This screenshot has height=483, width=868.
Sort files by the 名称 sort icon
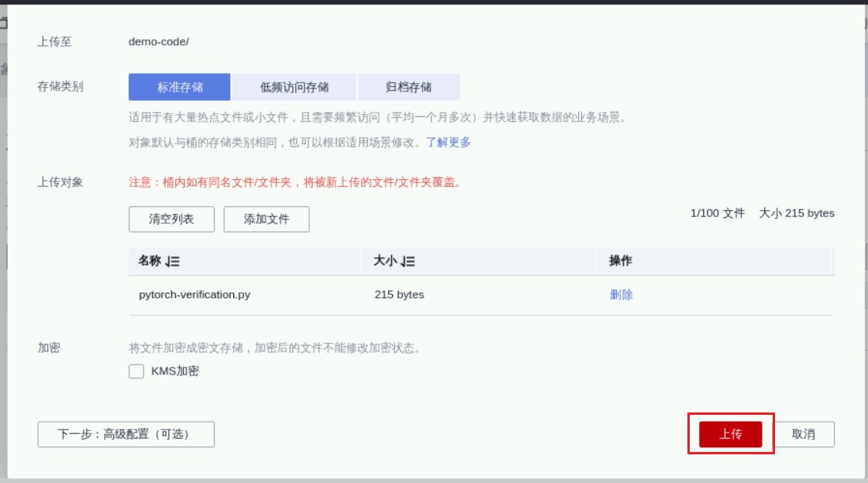[x=172, y=262]
